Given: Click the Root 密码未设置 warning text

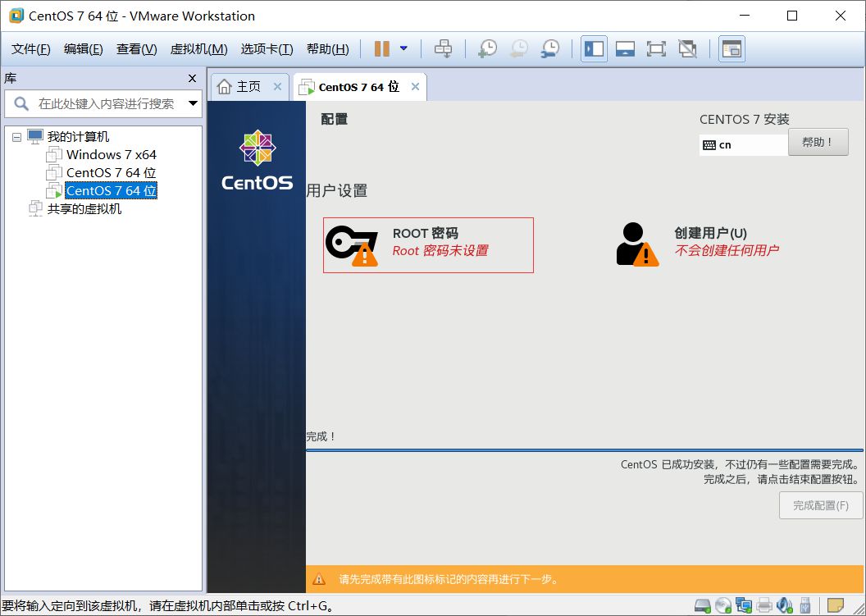Looking at the screenshot, I should (440, 251).
